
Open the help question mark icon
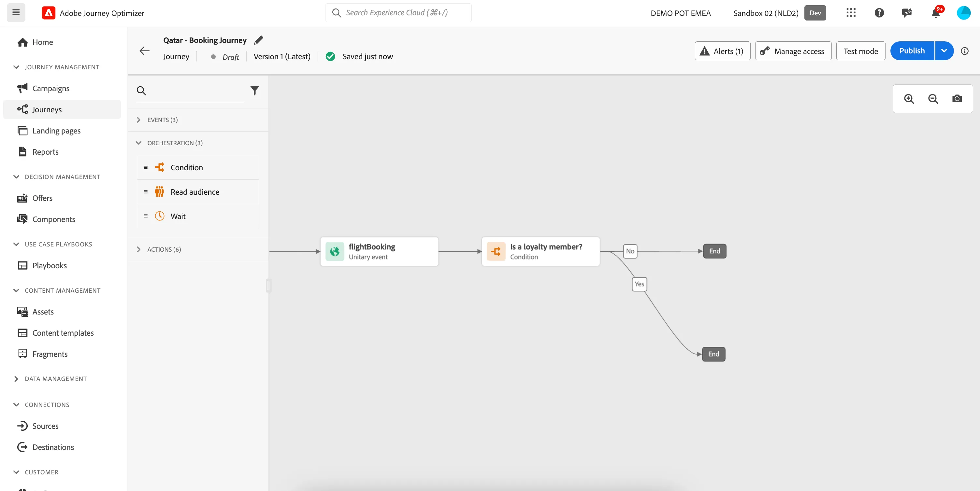click(x=879, y=13)
